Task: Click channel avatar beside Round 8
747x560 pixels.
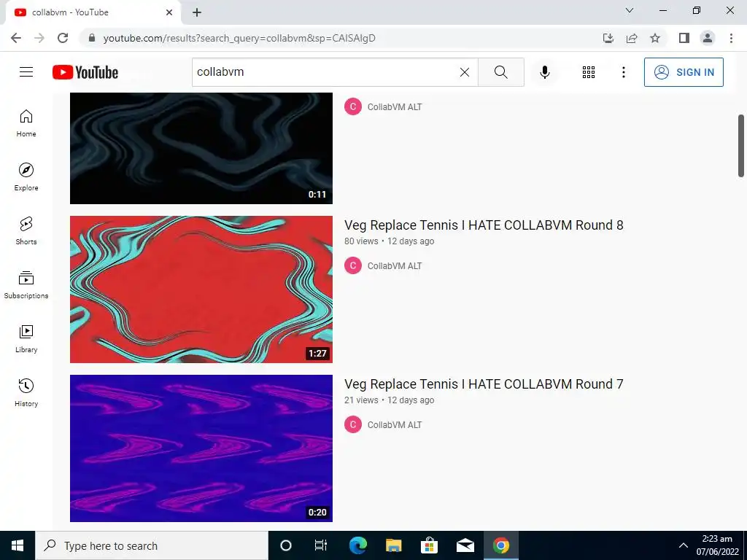Action: (x=353, y=265)
